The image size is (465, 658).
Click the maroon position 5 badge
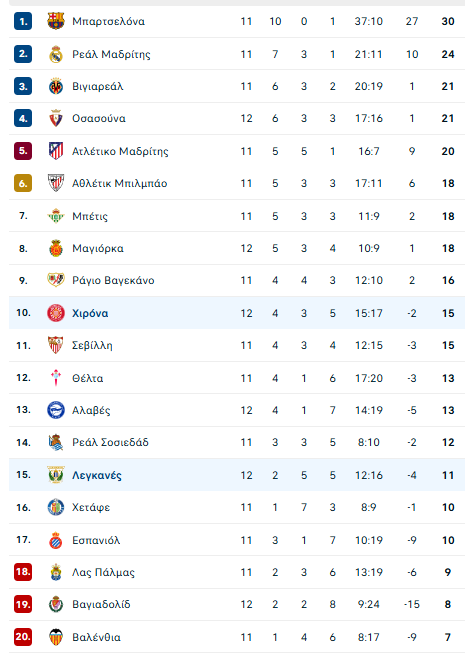23,151
